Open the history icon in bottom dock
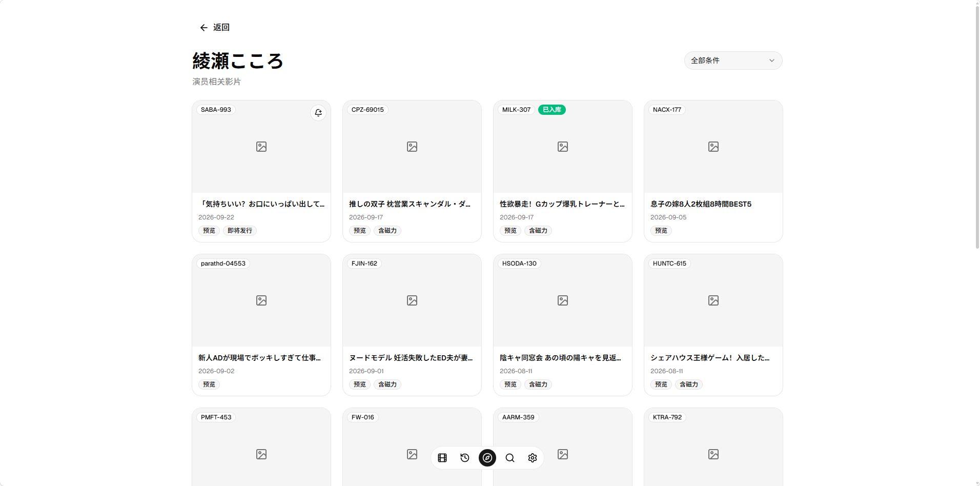The image size is (980, 486). 465,458
